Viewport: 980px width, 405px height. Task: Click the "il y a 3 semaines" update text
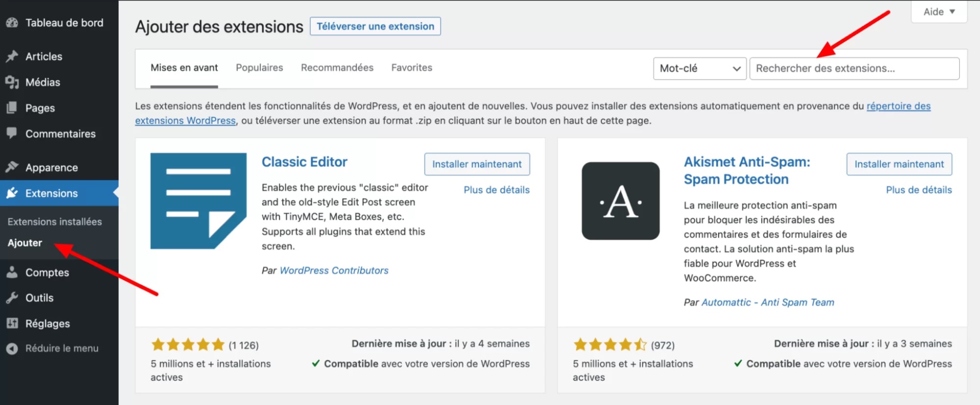pos(914,344)
